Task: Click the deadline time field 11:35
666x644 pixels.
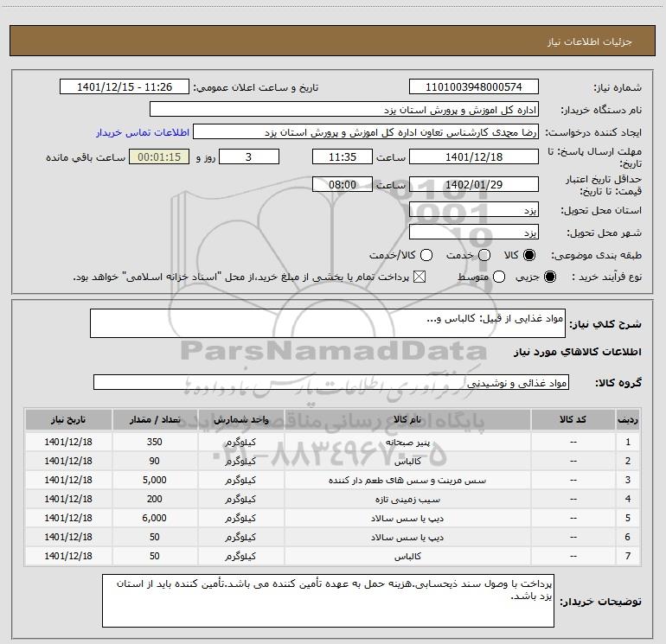Action: pos(343,156)
